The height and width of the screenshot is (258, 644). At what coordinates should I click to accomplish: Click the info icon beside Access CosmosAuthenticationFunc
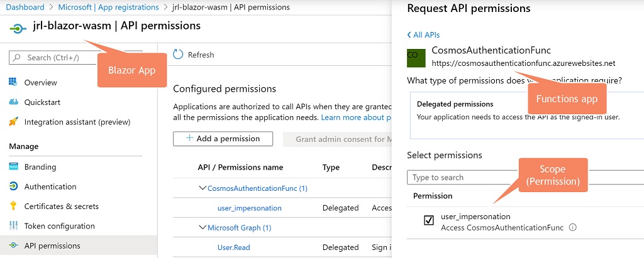[572, 227]
